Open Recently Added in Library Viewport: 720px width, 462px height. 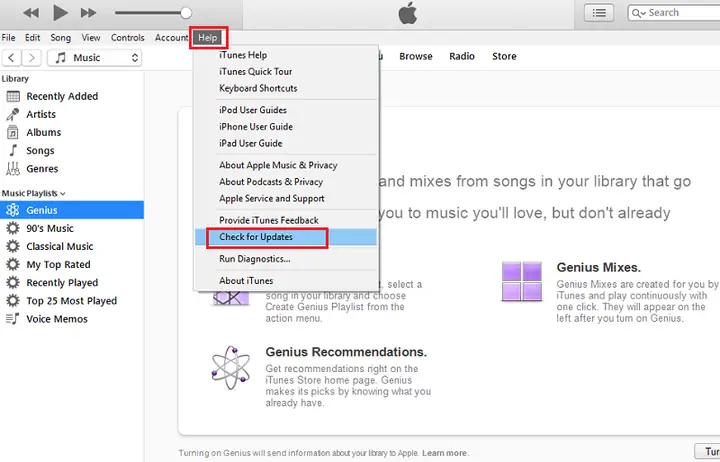pyautogui.click(x=62, y=96)
